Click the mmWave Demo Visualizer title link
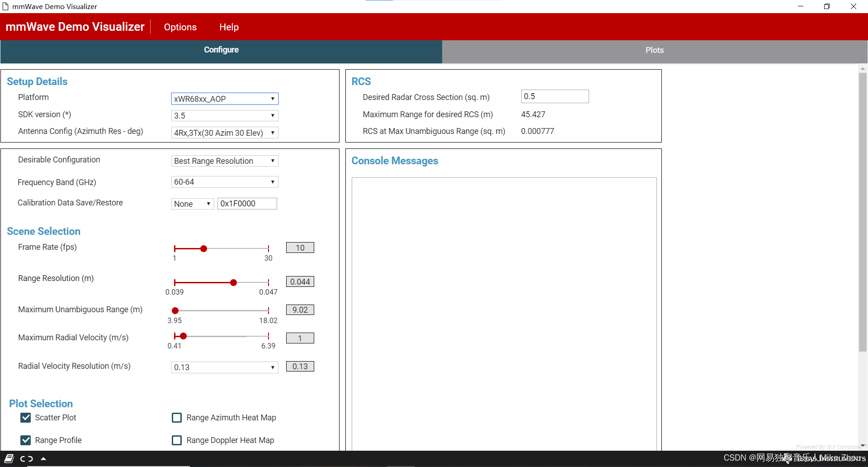This screenshot has width=868, height=467. 75,27
